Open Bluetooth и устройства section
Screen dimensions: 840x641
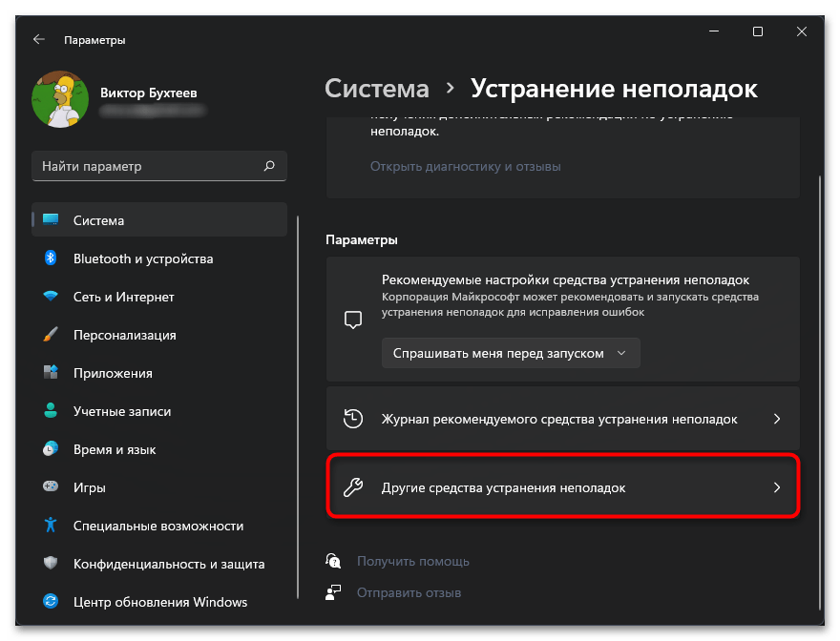(x=143, y=258)
